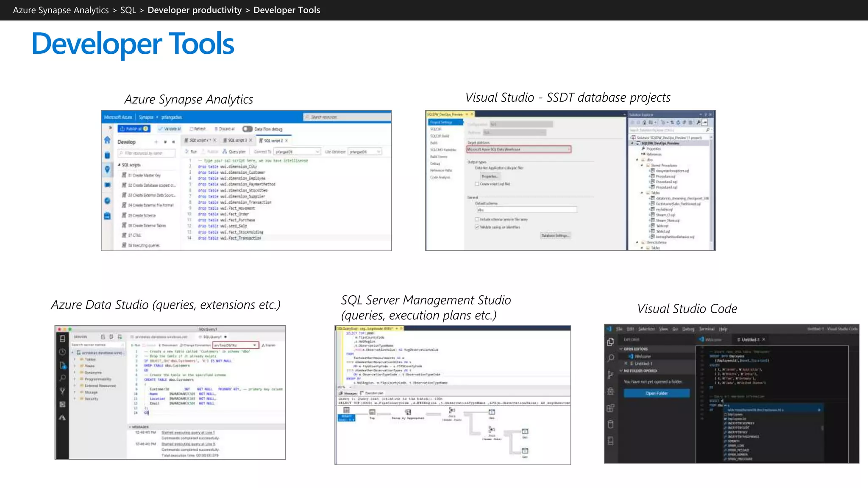Click the SELECT node in SSMS execution plan
Image resolution: width=868 pixels, height=488 pixels.
346,414
